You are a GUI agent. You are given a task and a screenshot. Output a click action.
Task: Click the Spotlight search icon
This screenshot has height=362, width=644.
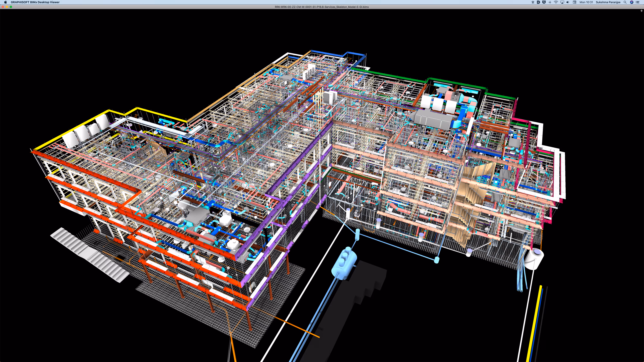pyautogui.click(x=625, y=2)
